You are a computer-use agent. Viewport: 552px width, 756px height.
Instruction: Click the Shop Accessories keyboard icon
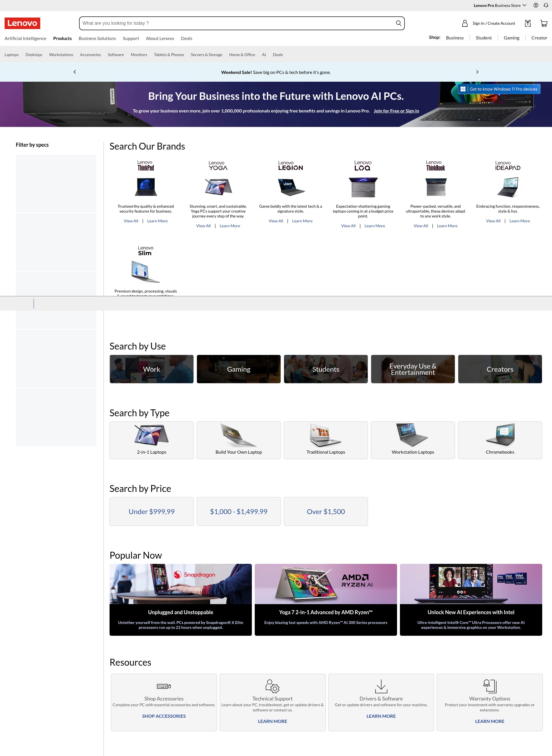(164, 686)
